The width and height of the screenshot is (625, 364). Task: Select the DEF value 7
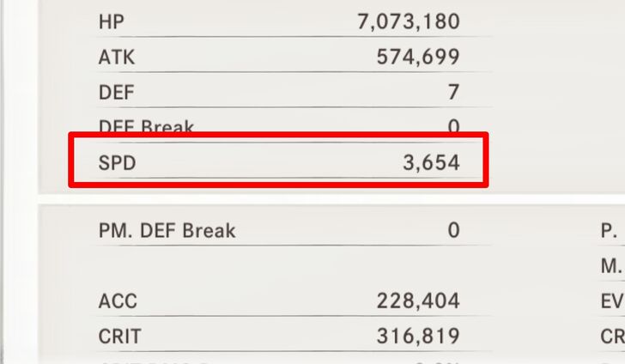(453, 92)
